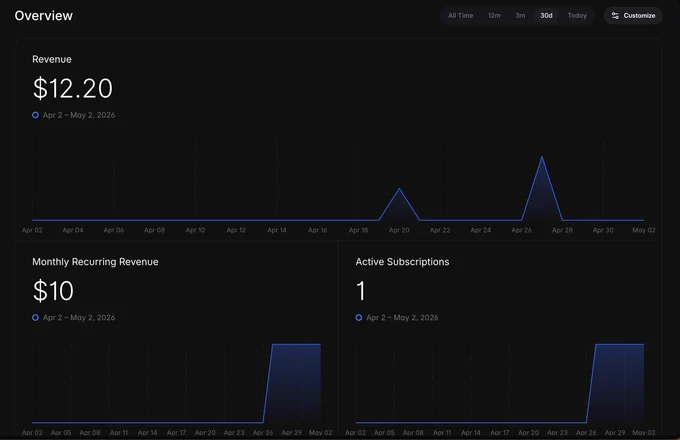Viewport: 680px width, 440px height.
Task: Open the Customize button
Action: [633, 16]
